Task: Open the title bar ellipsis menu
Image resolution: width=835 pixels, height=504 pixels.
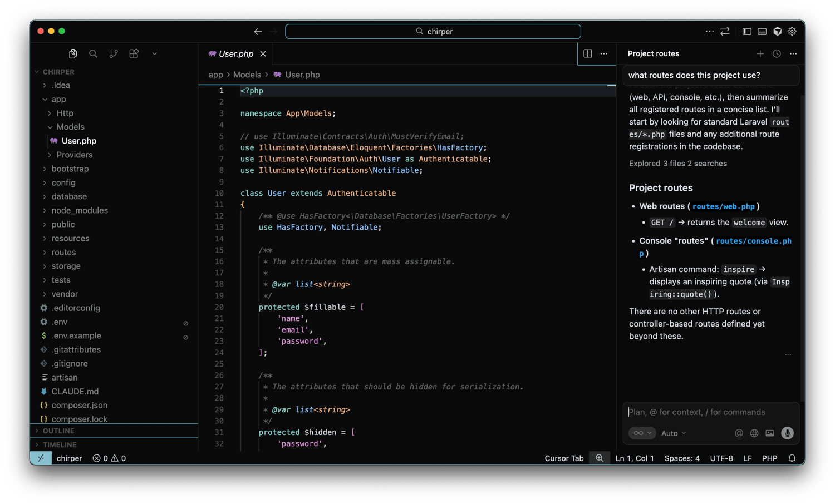Action: pos(709,31)
